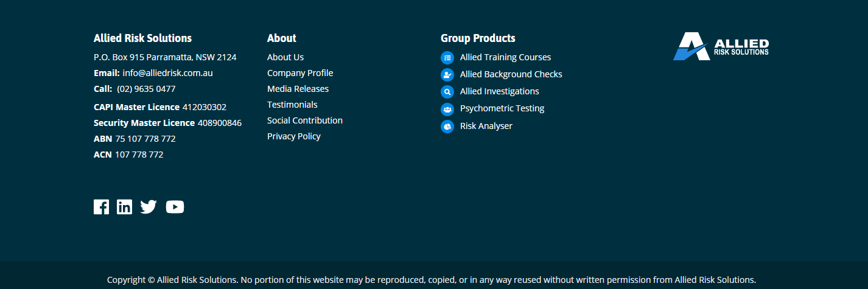Open the YouTube channel icon
The image size is (868, 289).
pyautogui.click(x=175, y=207)
